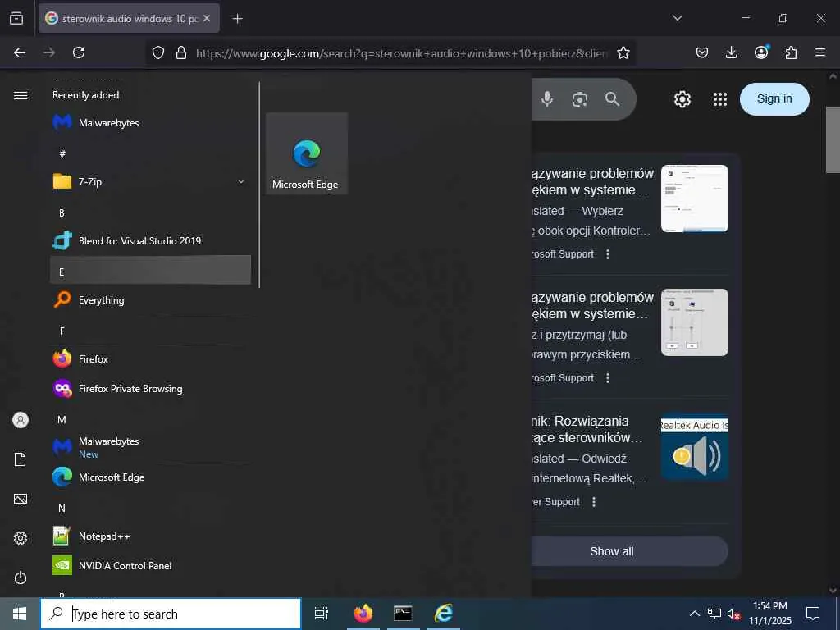
Task: Open Pictures from Start sidebar
Action: (x=21, y=499)
